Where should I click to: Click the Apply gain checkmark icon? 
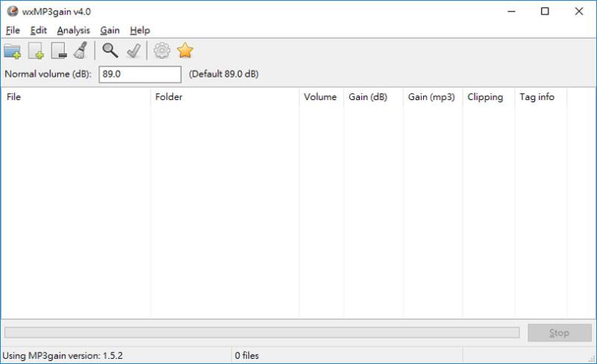(x=134, y=51)
